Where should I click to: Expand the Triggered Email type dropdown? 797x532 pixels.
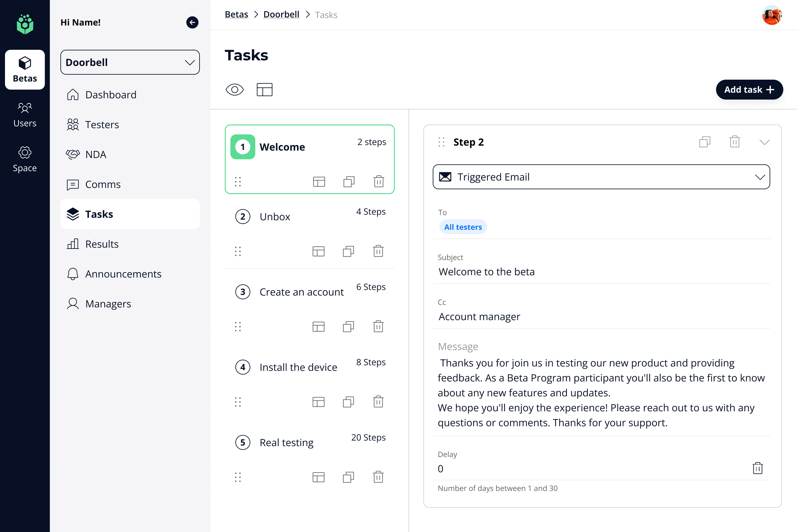601,177
